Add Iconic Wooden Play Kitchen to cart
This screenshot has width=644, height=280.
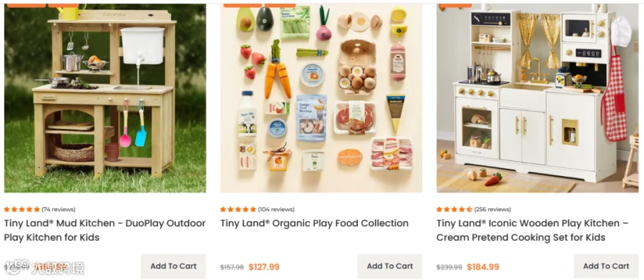606,266
